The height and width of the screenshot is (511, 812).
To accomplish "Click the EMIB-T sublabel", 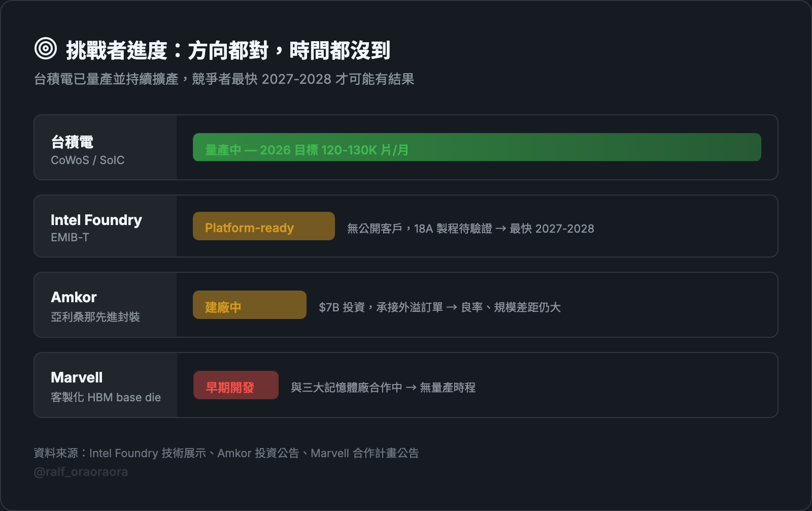I will (70, 237).
